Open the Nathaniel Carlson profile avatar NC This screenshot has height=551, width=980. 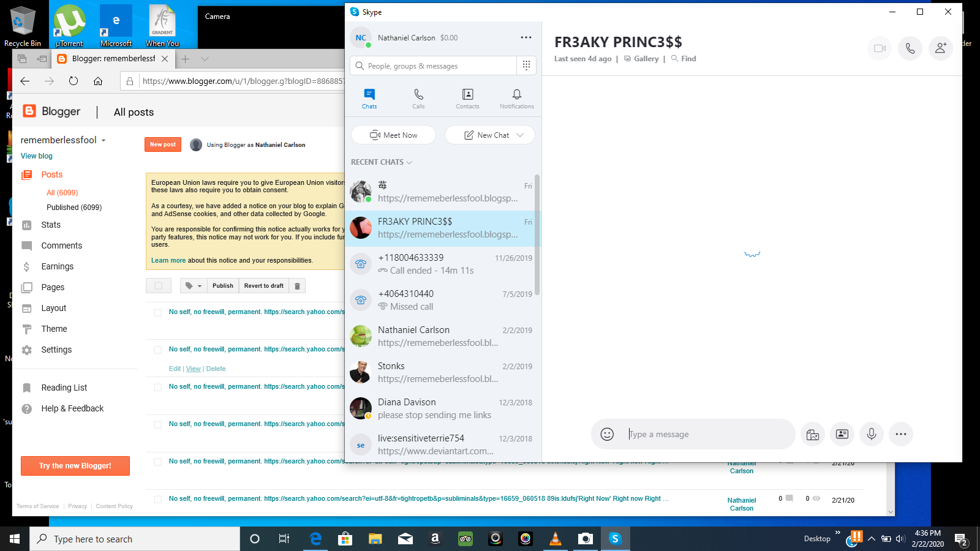(361, 37)
